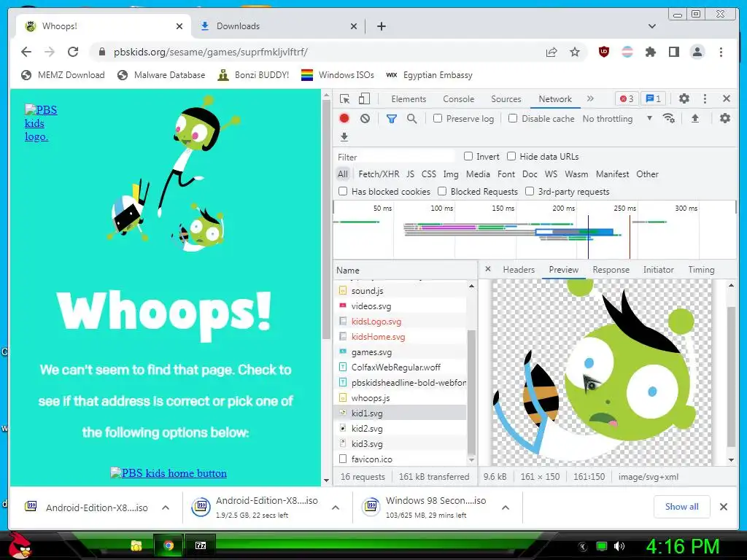Open the No throttling dropdown
The image size is (747, 560).
(617, 119)
